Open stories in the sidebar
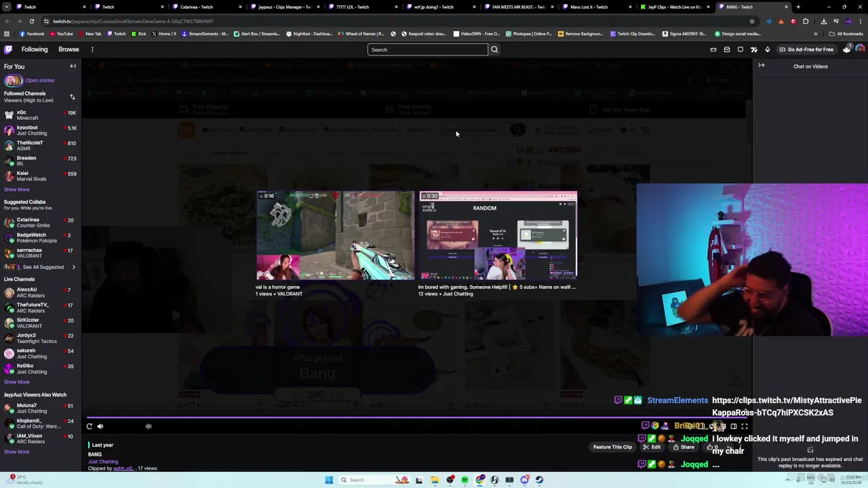Viewport: 868px width, 488px height. [39, 80]
